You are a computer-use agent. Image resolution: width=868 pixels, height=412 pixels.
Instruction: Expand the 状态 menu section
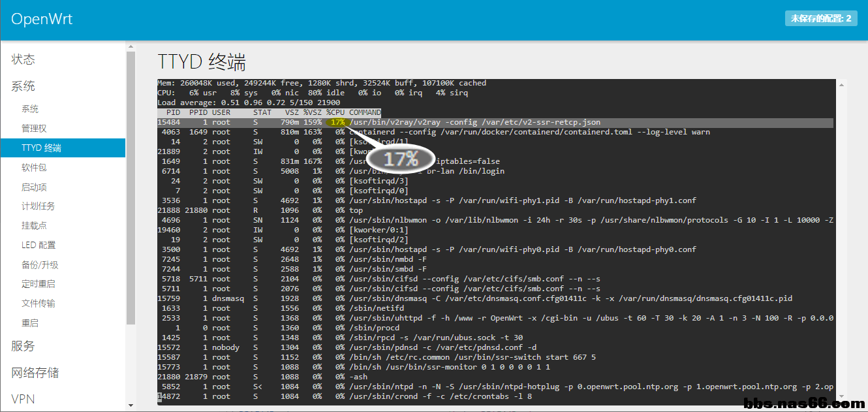point(23,59)
